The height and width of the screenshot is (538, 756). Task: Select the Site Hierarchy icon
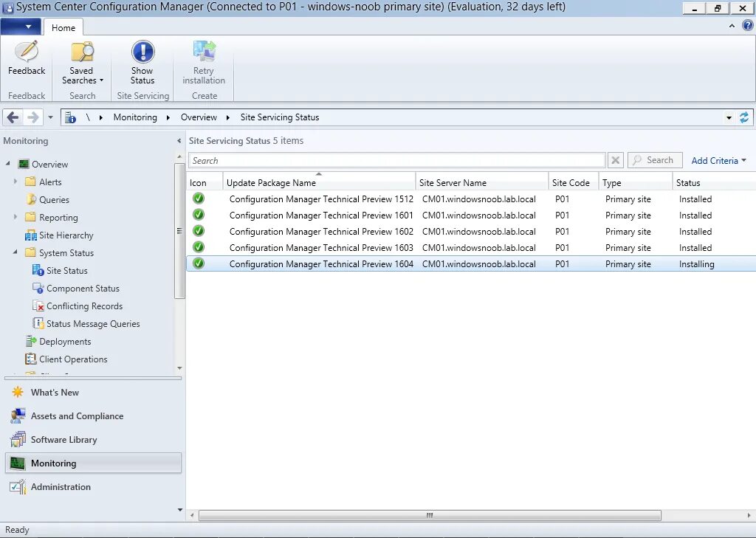[x=30, y=235]
